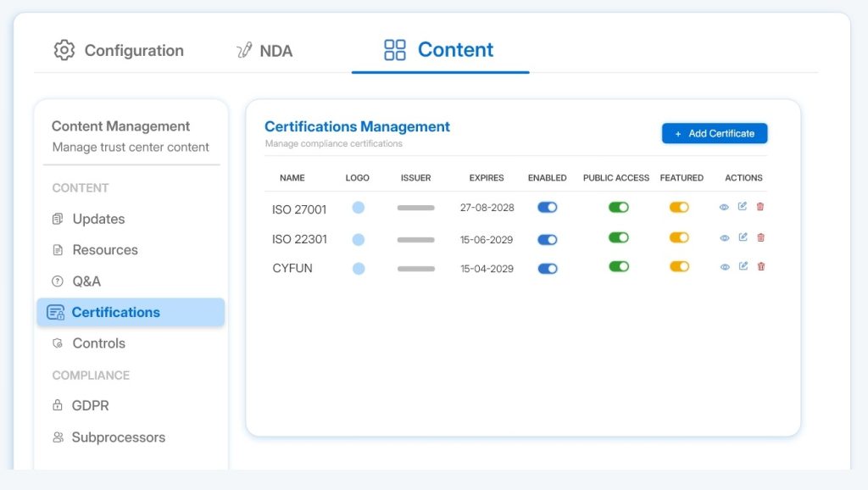Toggle Public Access for ISO 22301
The height and width of the screenshot is (490, 868).
point(618,237)
